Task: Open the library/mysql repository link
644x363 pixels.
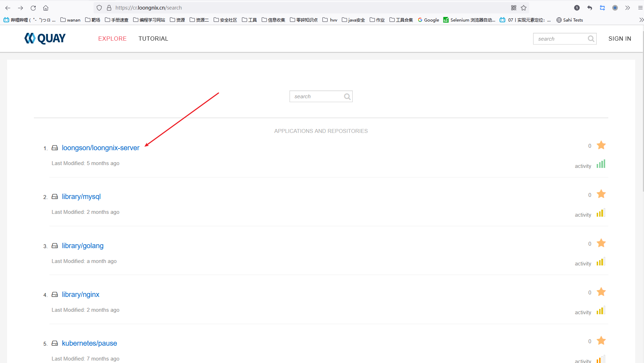Action: pos(81,197)
